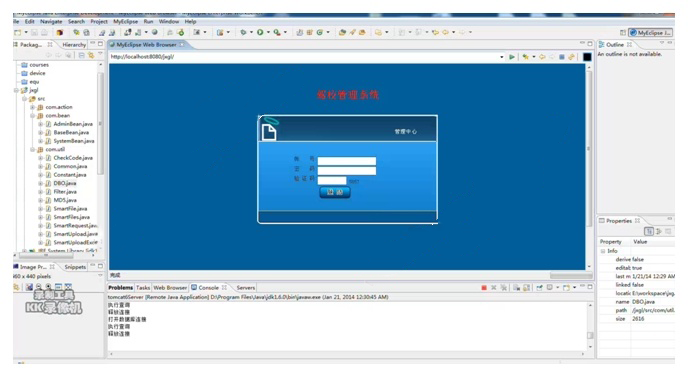Select the MyEclipse Java perspective button
This screenshot has height=375, width=688.
pyautogui.click(x=651, y=32)
